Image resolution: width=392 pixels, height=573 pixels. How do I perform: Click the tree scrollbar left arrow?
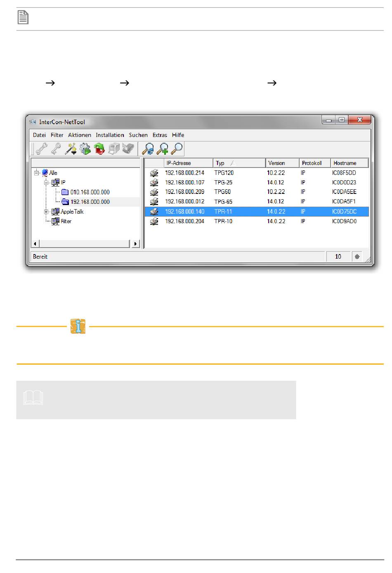[x=35, y=244]
